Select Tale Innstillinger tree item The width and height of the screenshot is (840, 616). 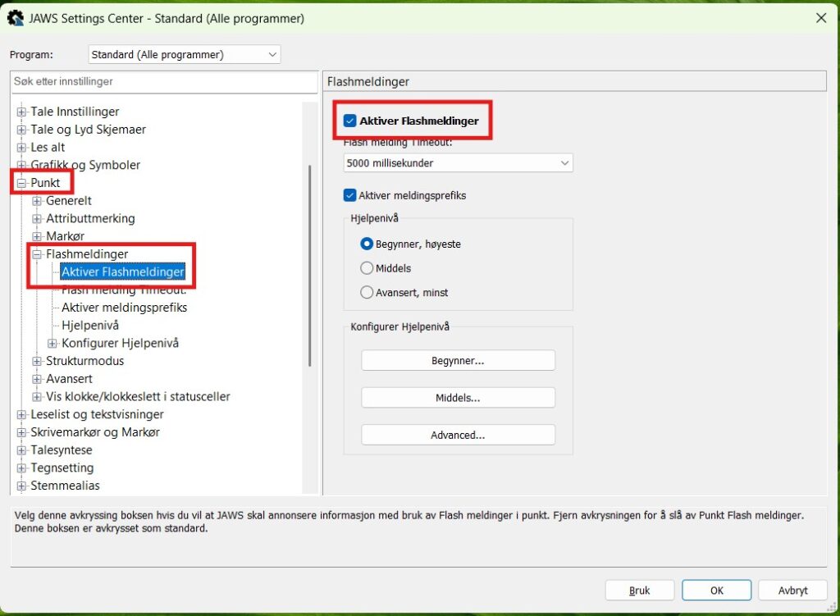(75, 112)
